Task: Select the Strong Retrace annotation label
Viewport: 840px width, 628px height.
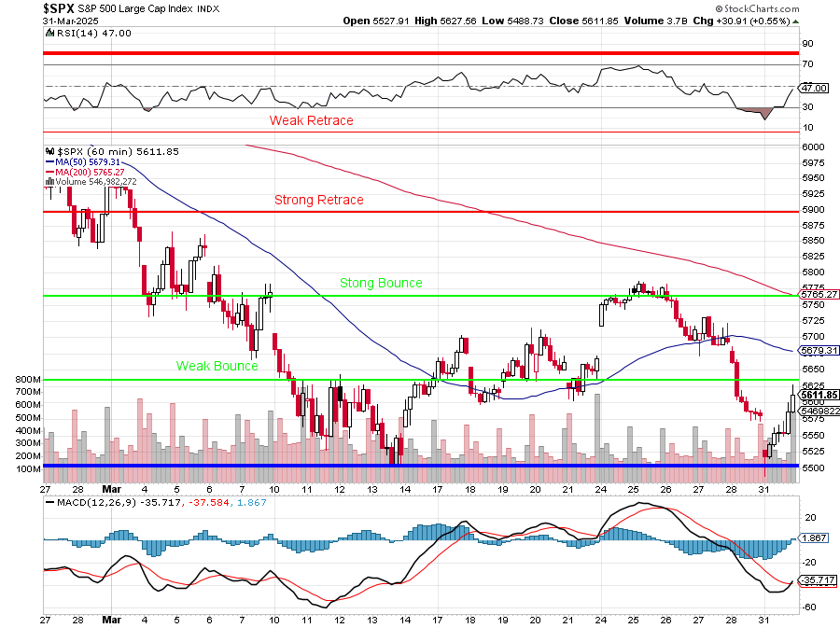Action: 318,200
